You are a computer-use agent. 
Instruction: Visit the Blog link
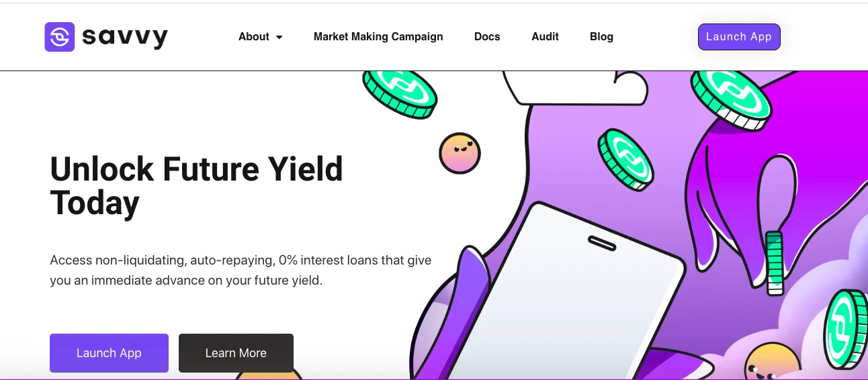pyautogui.click(x=601, y=37)
